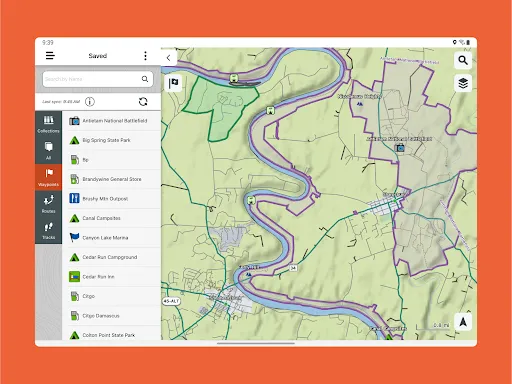Screen dimensions: 512x384
Task: Open the map layers button
Action: click(463, 83)
